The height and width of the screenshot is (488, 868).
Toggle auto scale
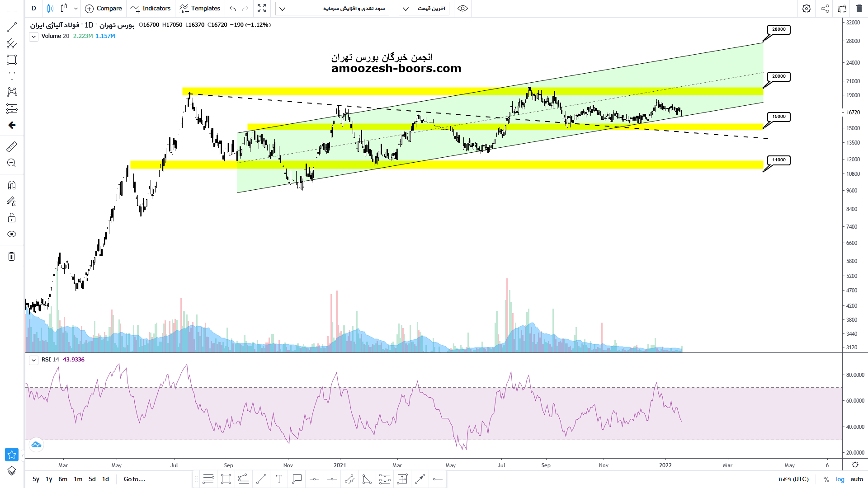pos(857,479)
